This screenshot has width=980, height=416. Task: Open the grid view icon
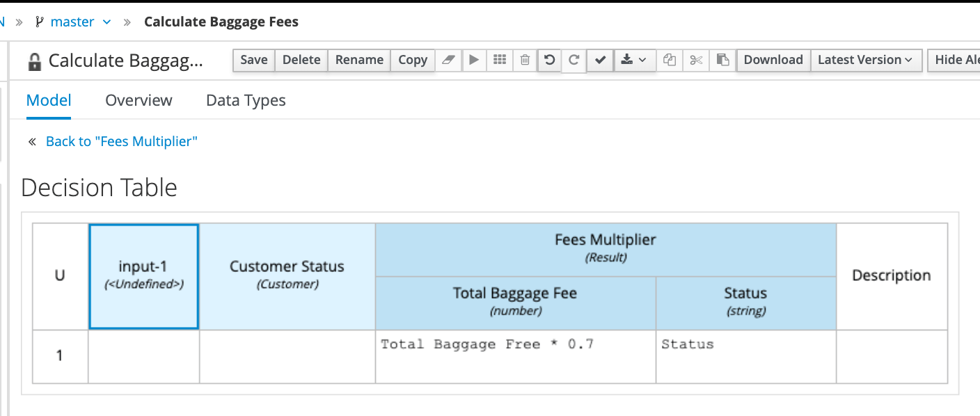pos(499,60)
